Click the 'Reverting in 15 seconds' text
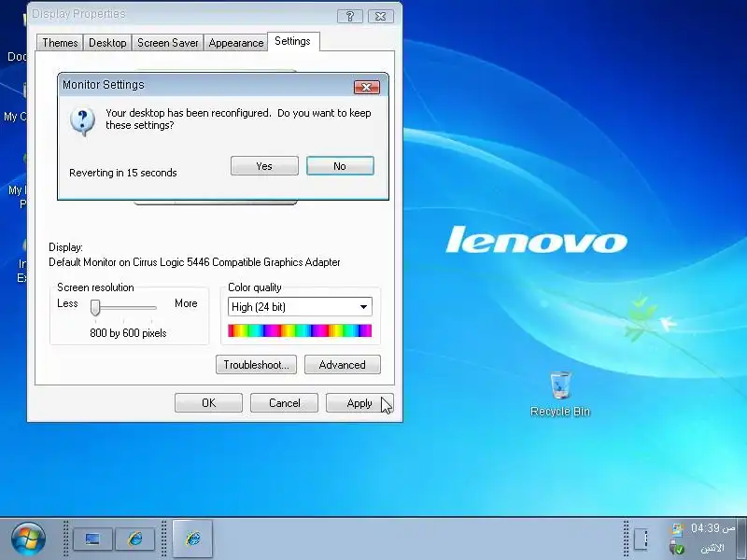The image size is (747, 560). [x=123, y=173]
